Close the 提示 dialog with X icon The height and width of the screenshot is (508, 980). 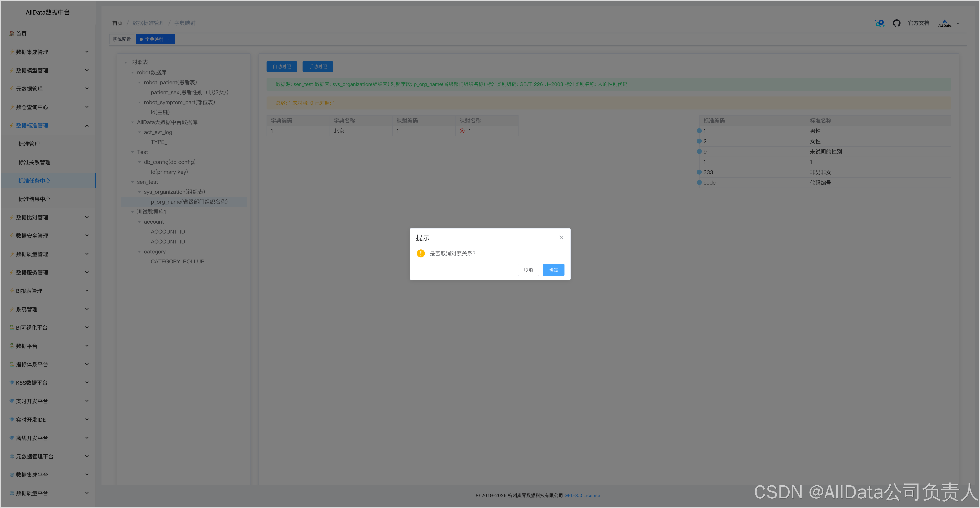point(561,237)
